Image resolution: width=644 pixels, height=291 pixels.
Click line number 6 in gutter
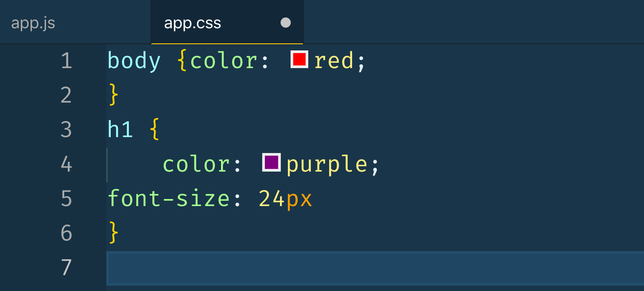click(66, 233)
